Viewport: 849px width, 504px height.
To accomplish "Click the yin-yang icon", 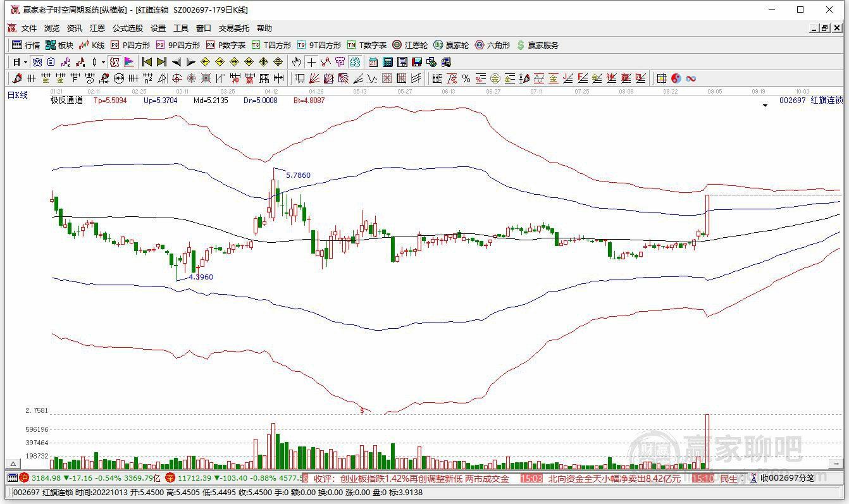I will pyautogui.click(x=676, y=78).
